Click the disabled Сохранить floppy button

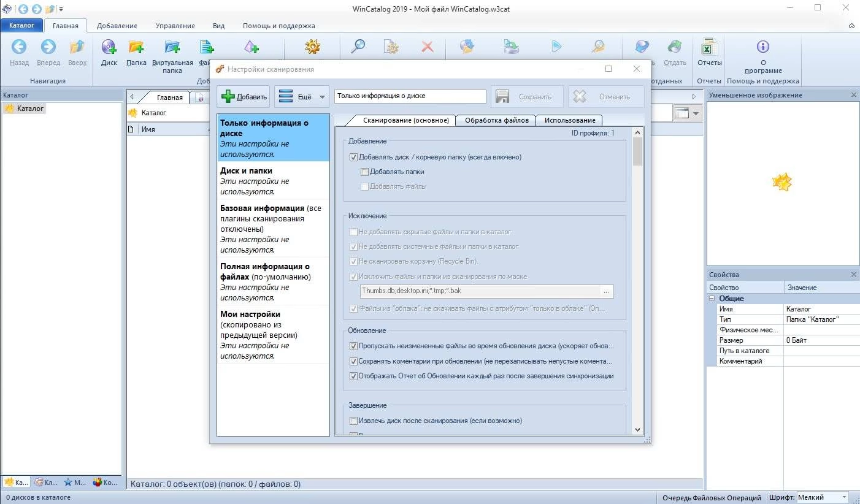pos(527,97)
